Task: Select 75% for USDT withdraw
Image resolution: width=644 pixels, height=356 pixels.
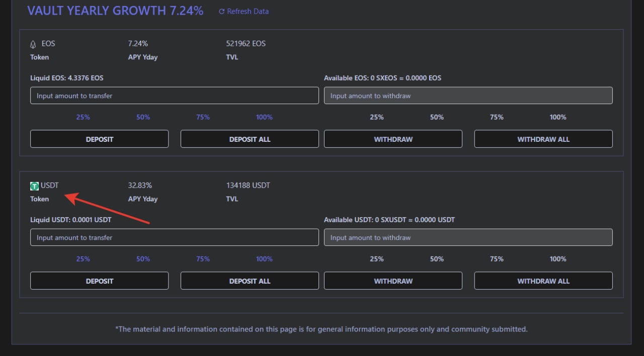Action: click(x=497, y=259)
